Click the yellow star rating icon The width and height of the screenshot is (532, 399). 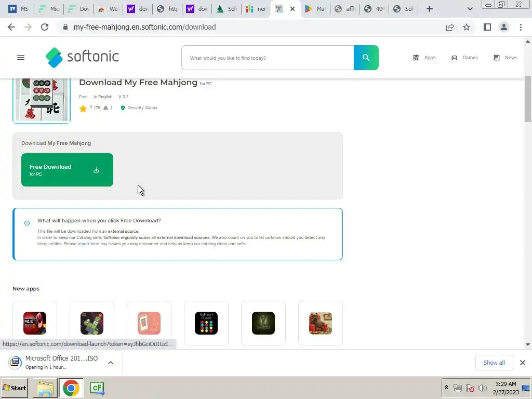tap(83, 109)
